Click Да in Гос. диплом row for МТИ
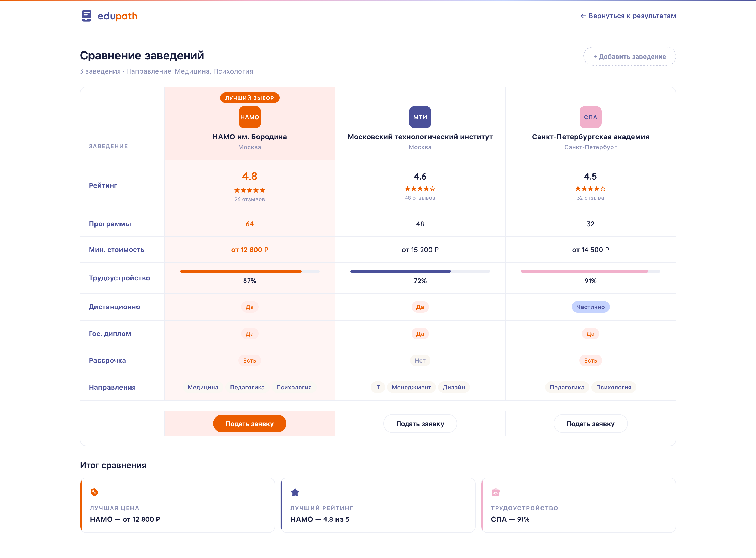Screen dimensions: 756x558 click(420, 334)
